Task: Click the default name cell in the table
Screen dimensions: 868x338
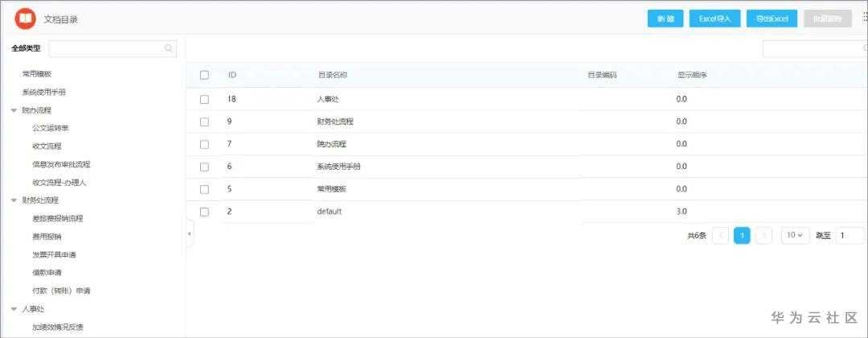Action: coord(329,212)
